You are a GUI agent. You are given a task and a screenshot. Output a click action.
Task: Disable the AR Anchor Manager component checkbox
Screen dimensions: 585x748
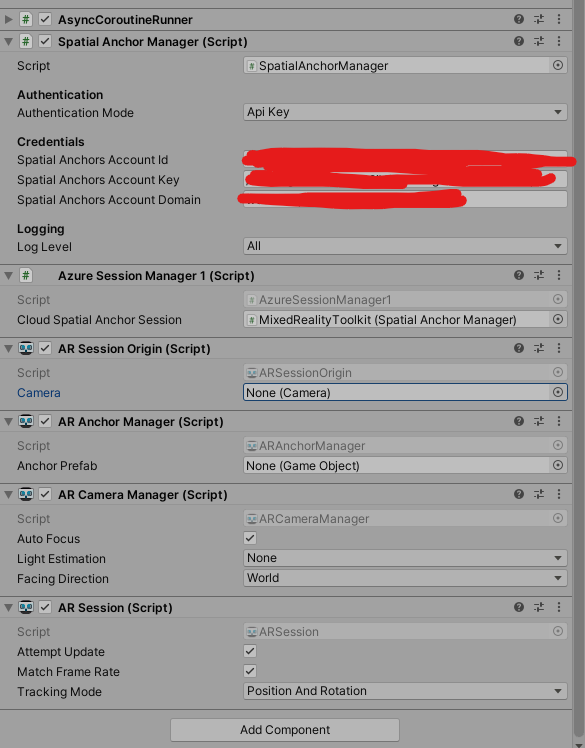(x=45, y=421)
